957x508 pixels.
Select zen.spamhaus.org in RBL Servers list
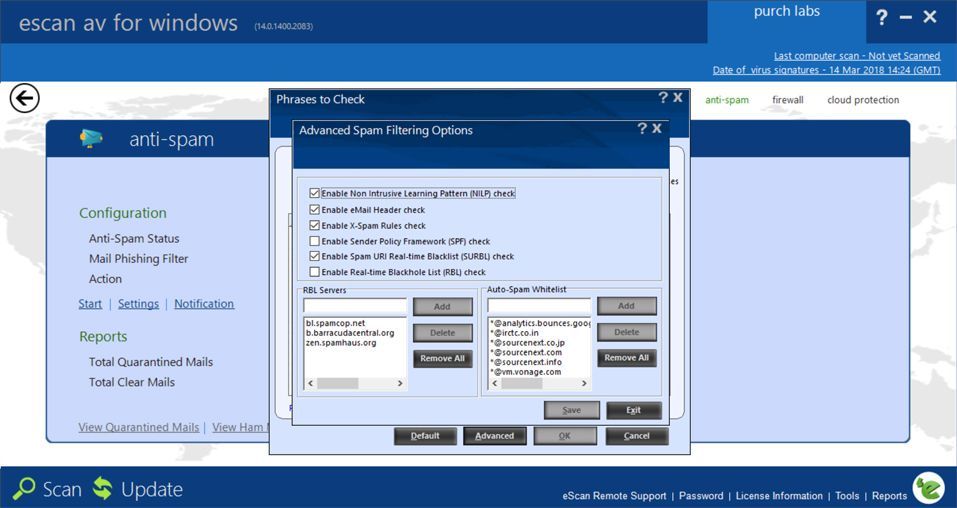tap(341, 343)
